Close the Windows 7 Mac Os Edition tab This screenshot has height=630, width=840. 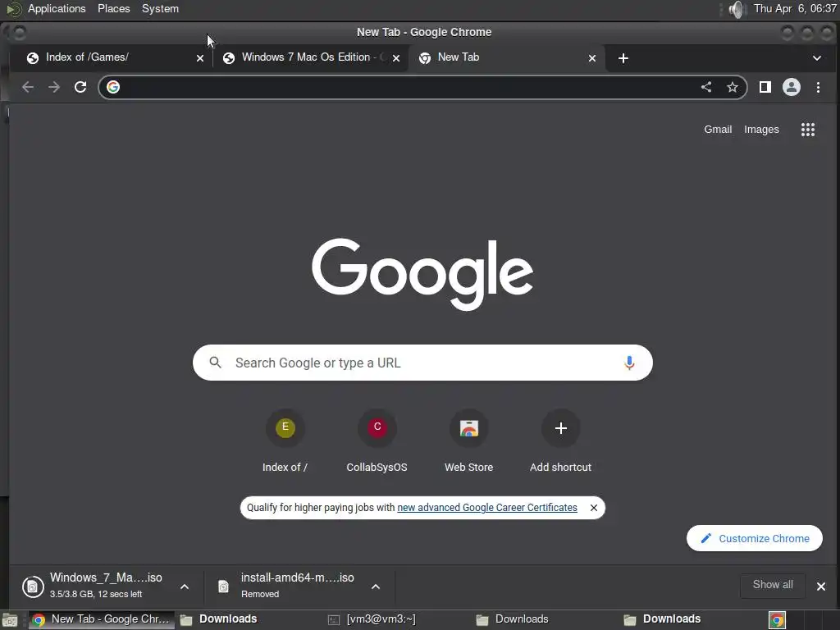pyautogui.click(x=396, y=58)
